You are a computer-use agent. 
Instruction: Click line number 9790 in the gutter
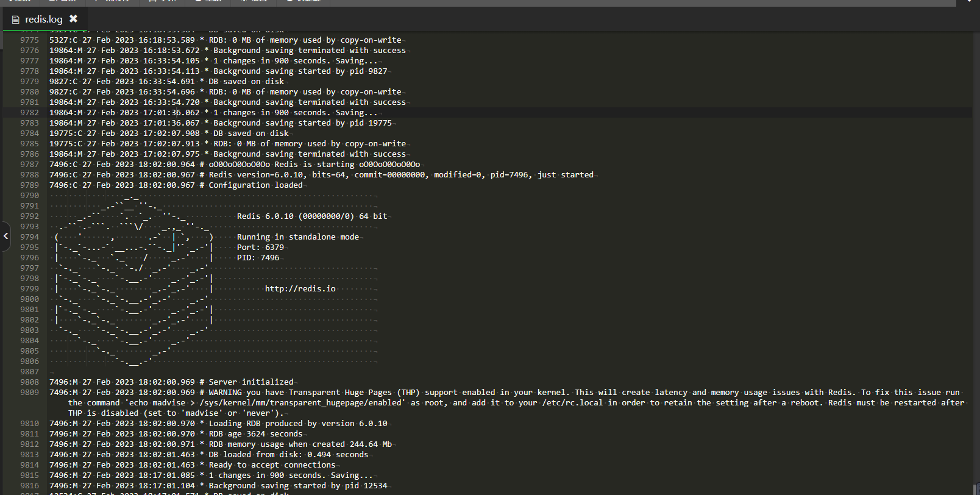[29, 196]
